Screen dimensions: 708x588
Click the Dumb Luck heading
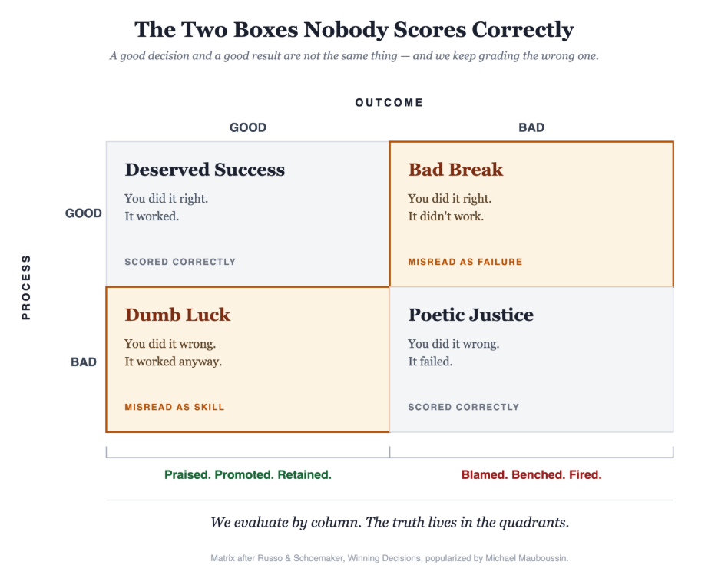coord(177,315)
